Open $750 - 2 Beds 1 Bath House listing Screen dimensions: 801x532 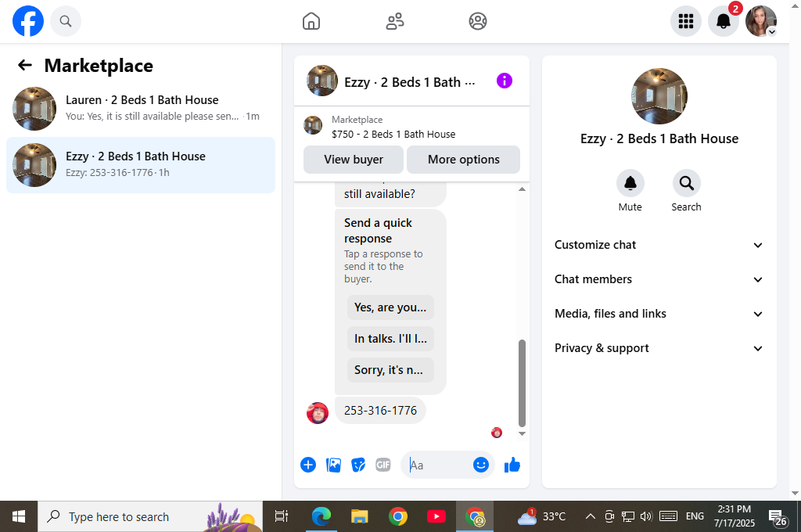pyautogui.click(x=393, y=134)
